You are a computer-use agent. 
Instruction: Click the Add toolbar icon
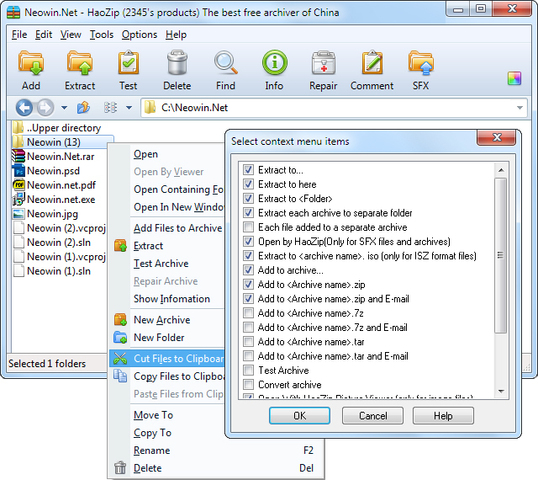(x=31, y=63)
